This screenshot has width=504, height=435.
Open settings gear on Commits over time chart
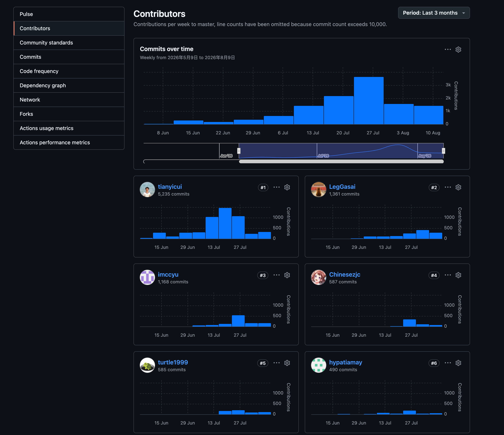coord(458,50)
